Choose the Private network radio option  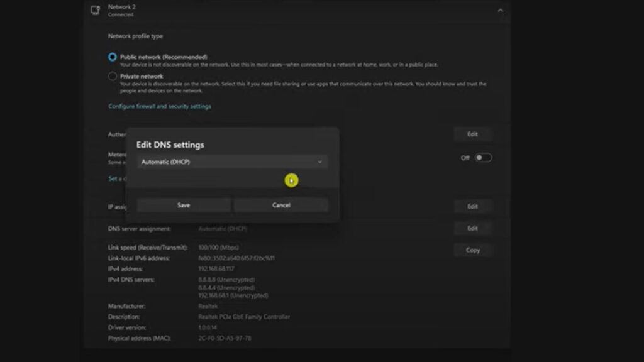tap(113, 77)
